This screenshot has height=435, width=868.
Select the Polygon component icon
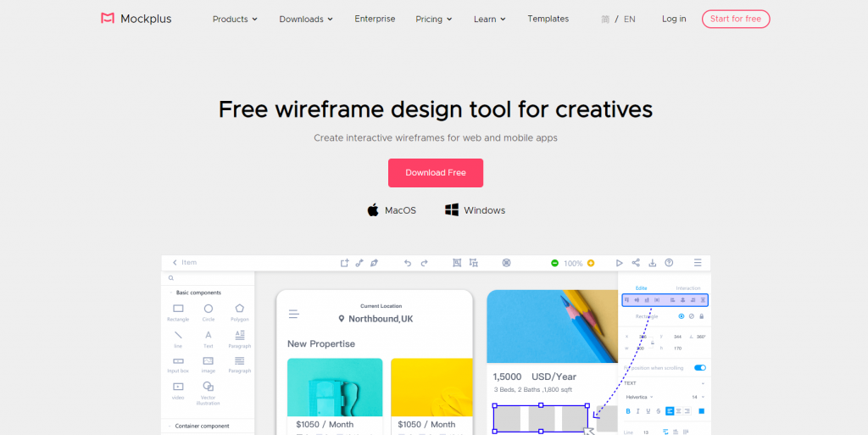(239, 309)
